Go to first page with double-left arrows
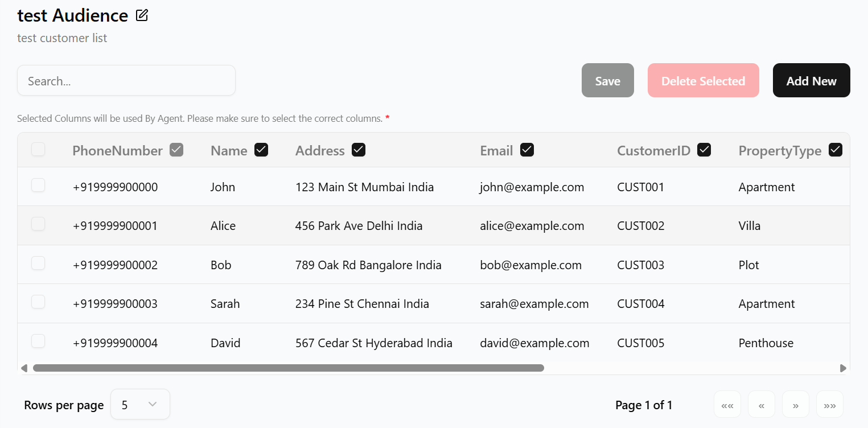Screen dimensions: 868x428 click(727, 405)
